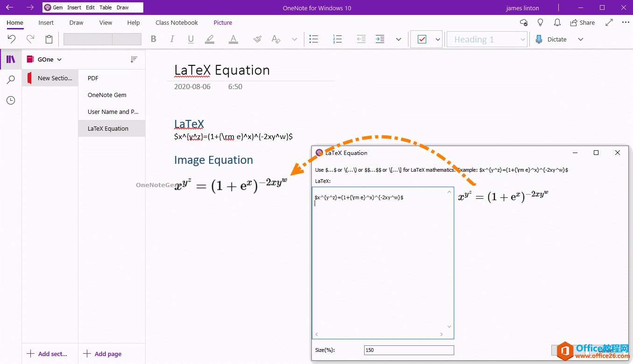Click the Clipboard paste icon
This screenshot has width=633, height=364.
click(x=49, y=39)
